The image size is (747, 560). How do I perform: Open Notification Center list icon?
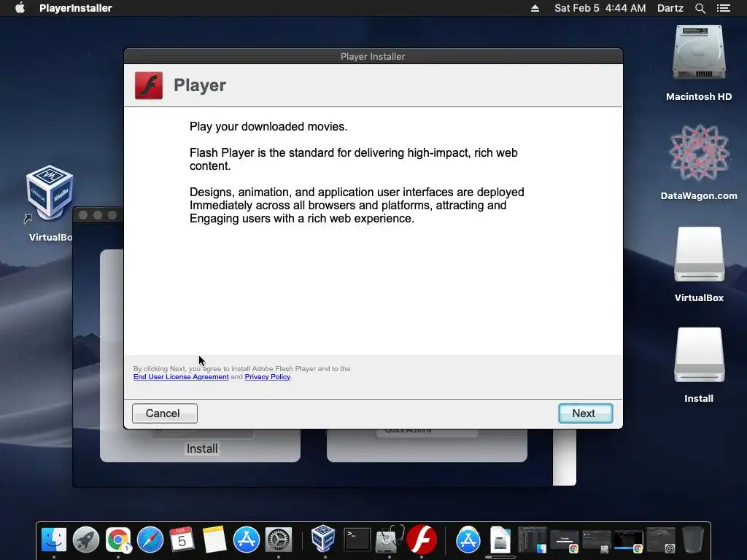point(724,8)
